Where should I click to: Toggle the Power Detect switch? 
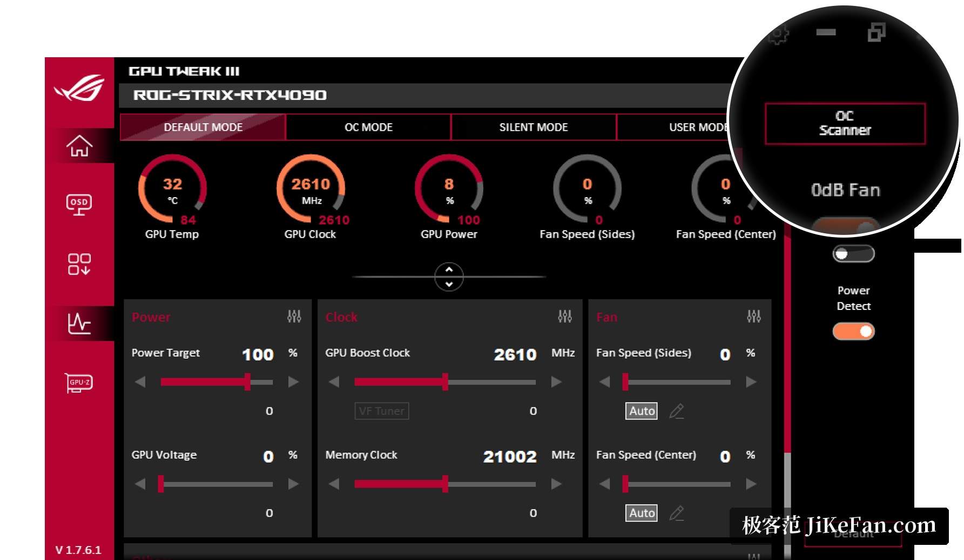(x=853, y=331)
